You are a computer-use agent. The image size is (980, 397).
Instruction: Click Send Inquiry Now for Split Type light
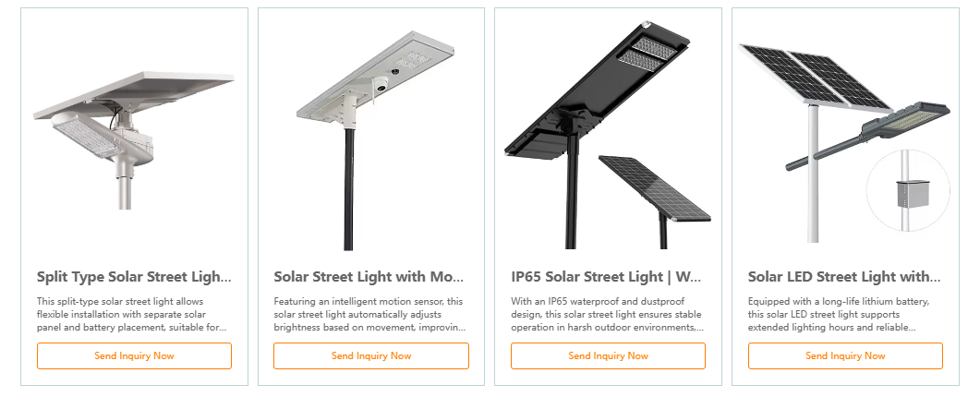tap(134, 355)
